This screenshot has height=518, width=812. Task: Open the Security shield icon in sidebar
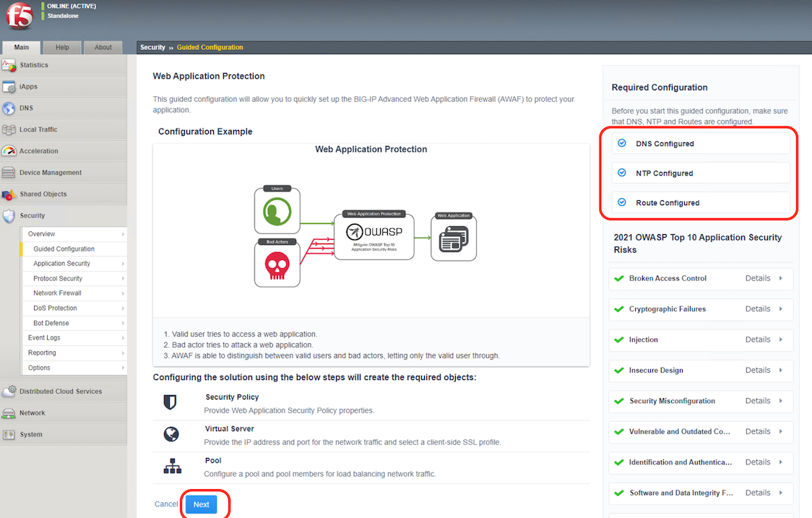click(9, 215)
